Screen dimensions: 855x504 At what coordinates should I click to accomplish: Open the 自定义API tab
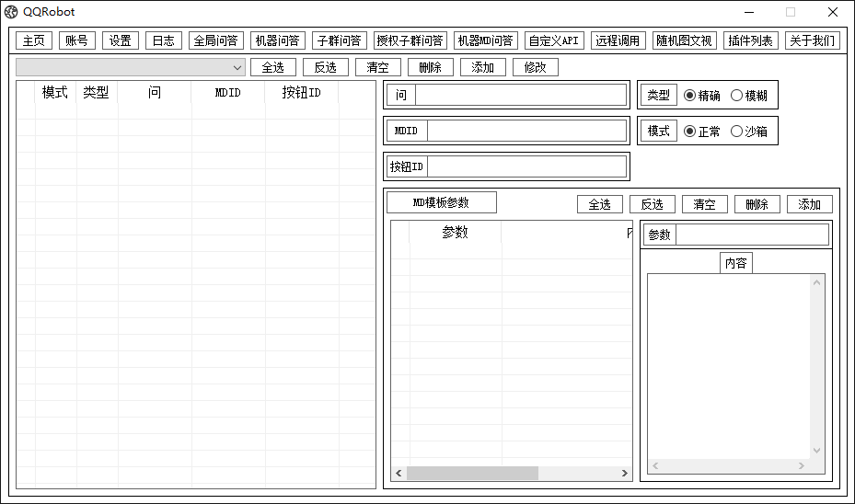point(554,40)
